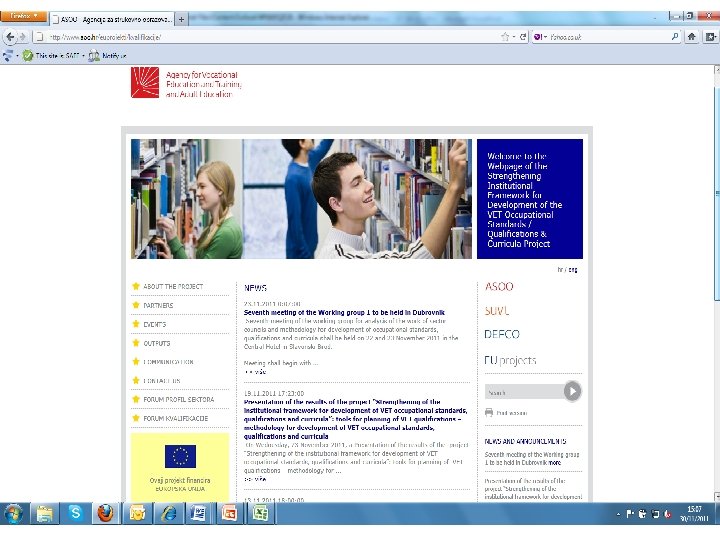
Task: Open FORUM PROFIL SEKTORA menu item
Action: coord(179,399)
